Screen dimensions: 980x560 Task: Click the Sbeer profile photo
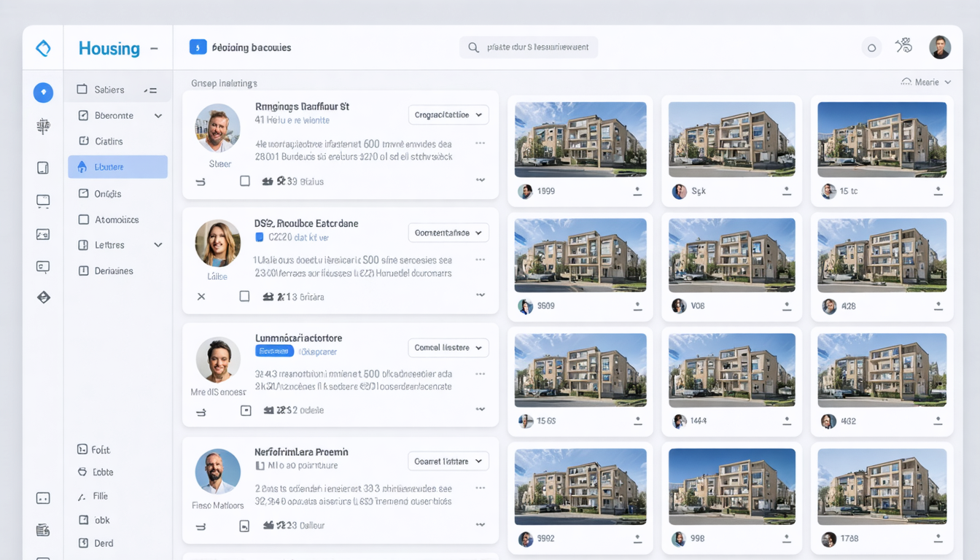click(217, 128)
